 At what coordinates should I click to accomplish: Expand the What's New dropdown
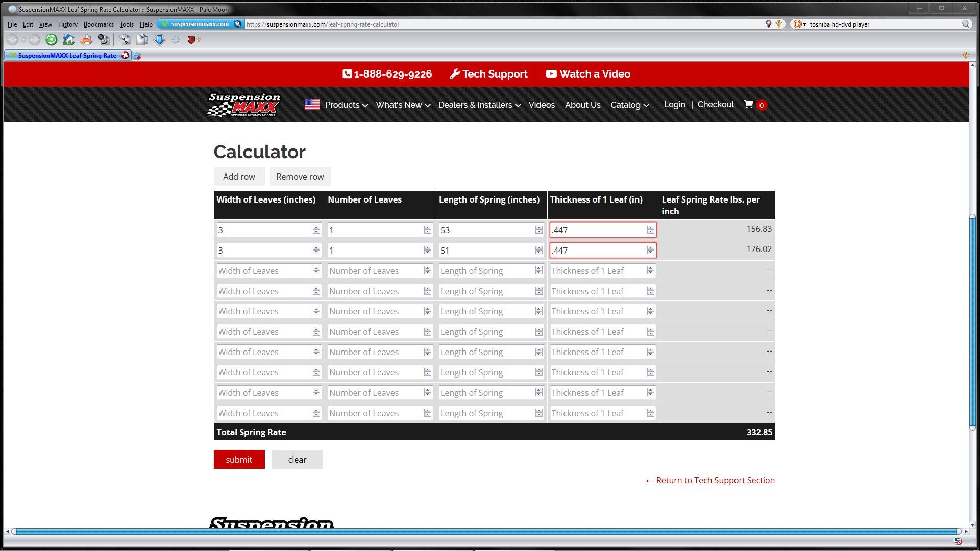pos(403,105)
